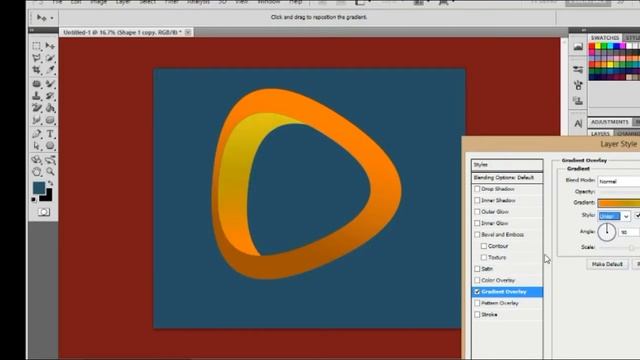This screenshot has width=640, height=360.
Task: Select the Eraser tool
Action: tap(37, 108)
